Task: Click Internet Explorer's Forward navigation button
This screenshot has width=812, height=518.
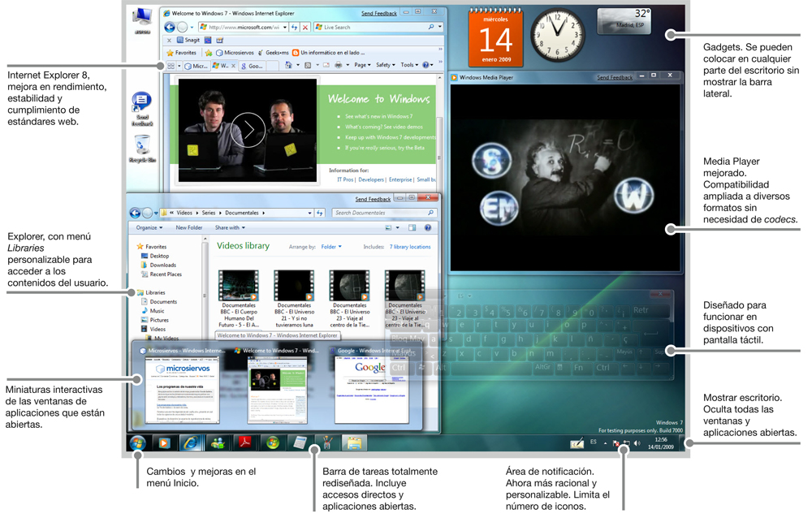Action: 182,28
